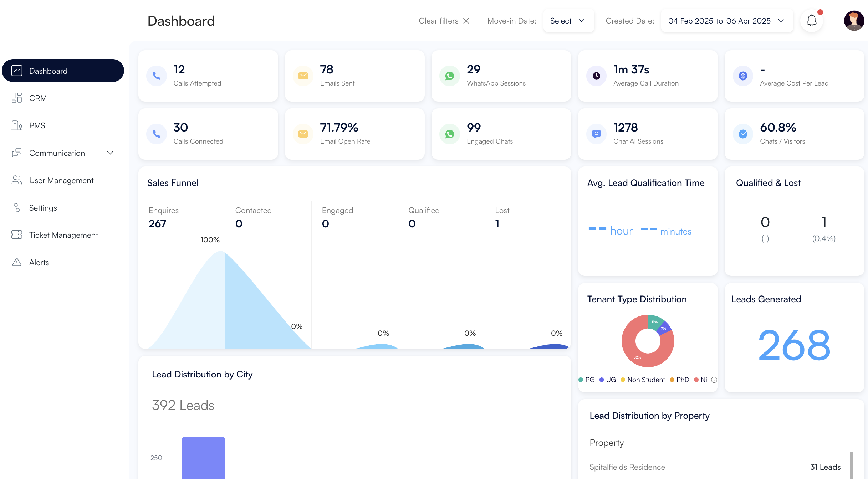Click the notification bell icon

pos(811,21)
